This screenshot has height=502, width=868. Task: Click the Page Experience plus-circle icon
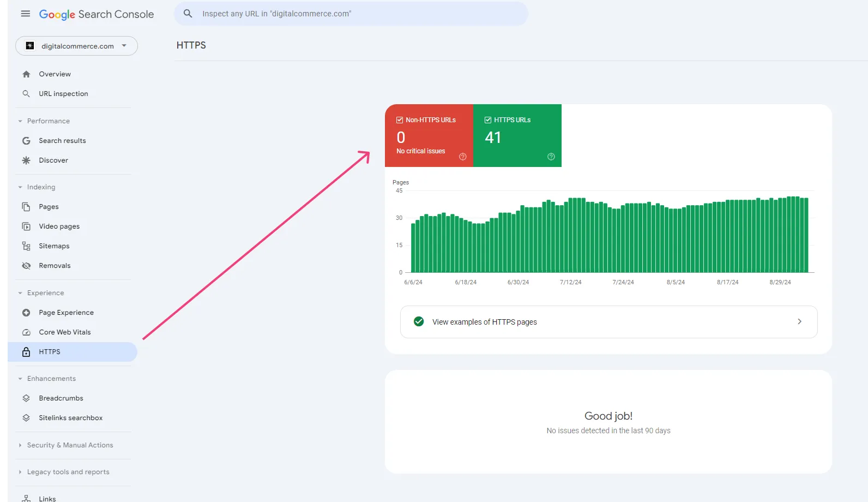(x=26, y=313)
